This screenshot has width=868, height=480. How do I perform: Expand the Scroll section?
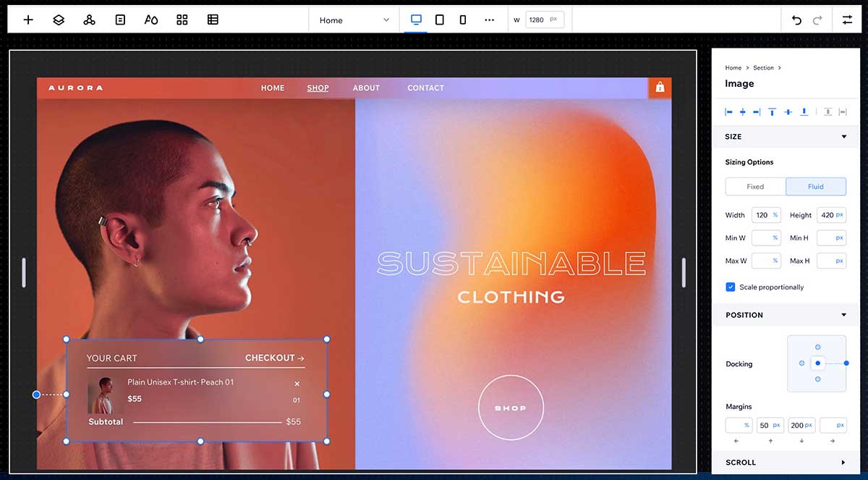pos(843,463)
